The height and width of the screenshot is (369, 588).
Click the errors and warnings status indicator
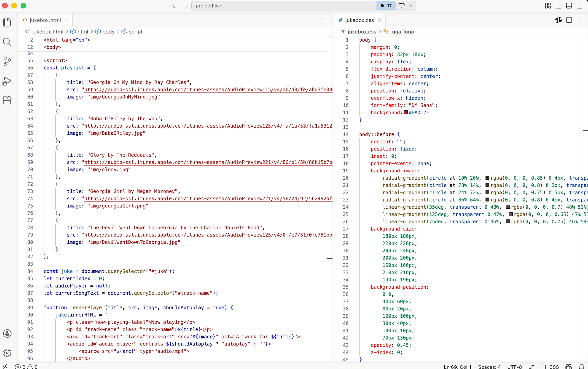click(26, 366)
